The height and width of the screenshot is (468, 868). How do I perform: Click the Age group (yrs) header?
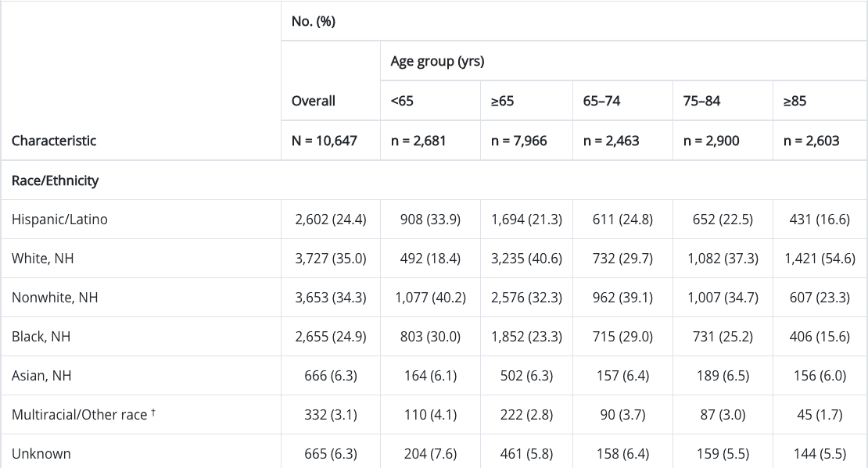(x=436, y=62)
